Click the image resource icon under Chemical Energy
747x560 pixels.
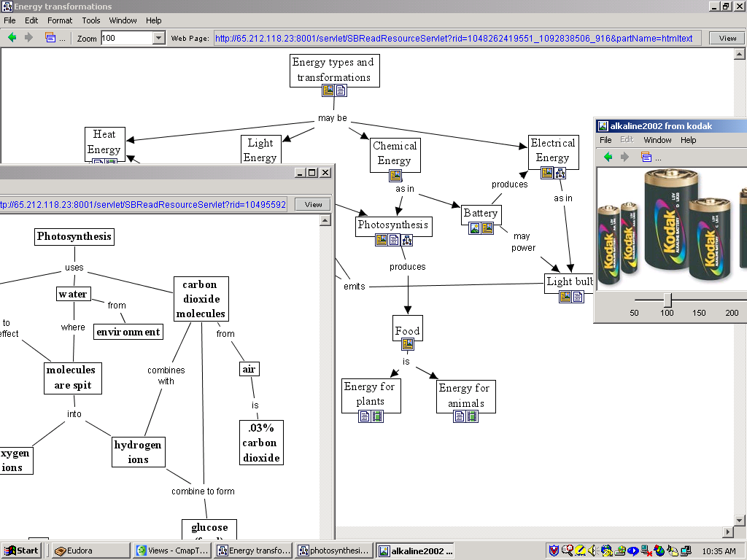pos(395,176)
